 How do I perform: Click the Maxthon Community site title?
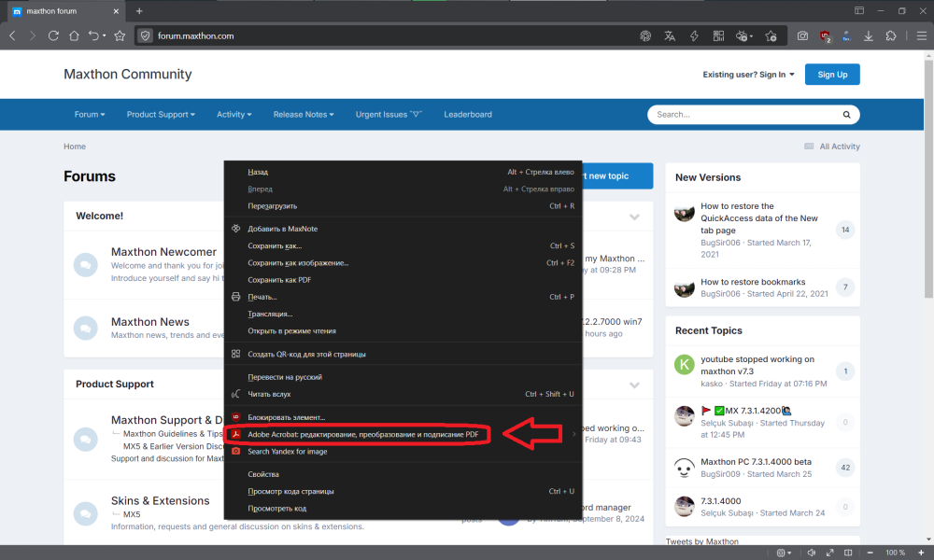(127, 75)
